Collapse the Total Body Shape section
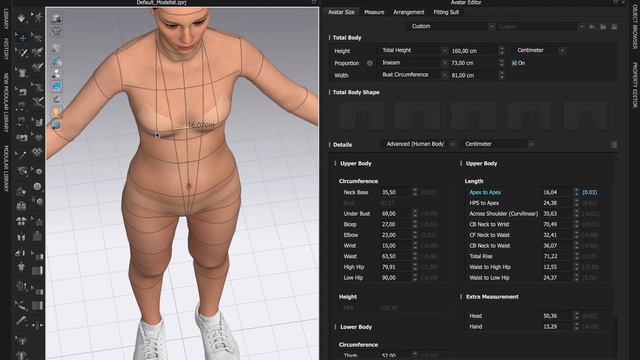Viewport: 640px width, 360px height. pyautogui.click(x=355, y=92)
